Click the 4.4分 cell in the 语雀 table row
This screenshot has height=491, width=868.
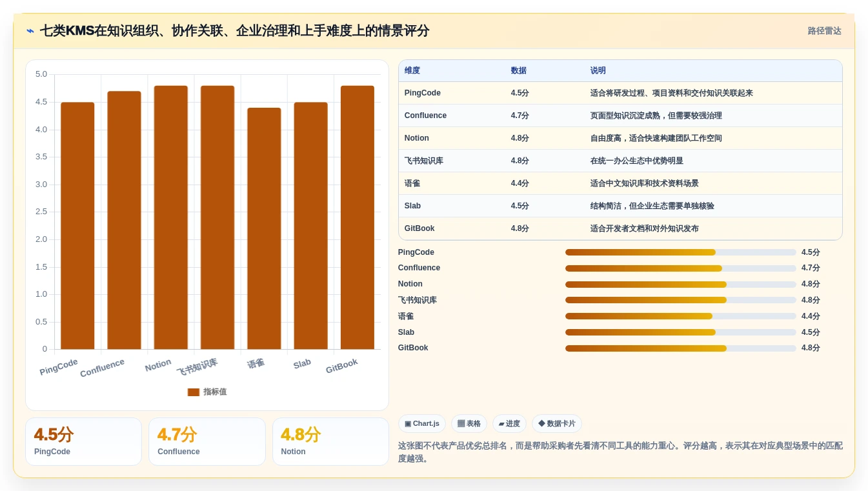pos(520,183)
